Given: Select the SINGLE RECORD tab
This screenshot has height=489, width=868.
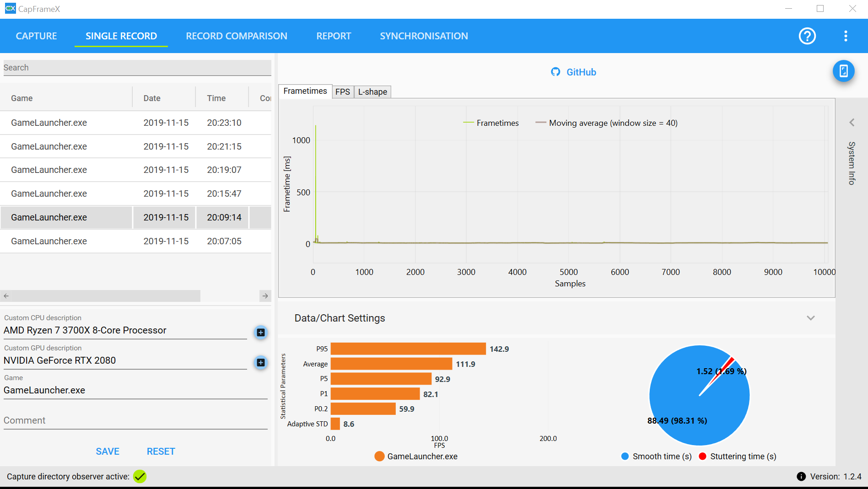Looking at the screenshot, I should click(121, 36).
